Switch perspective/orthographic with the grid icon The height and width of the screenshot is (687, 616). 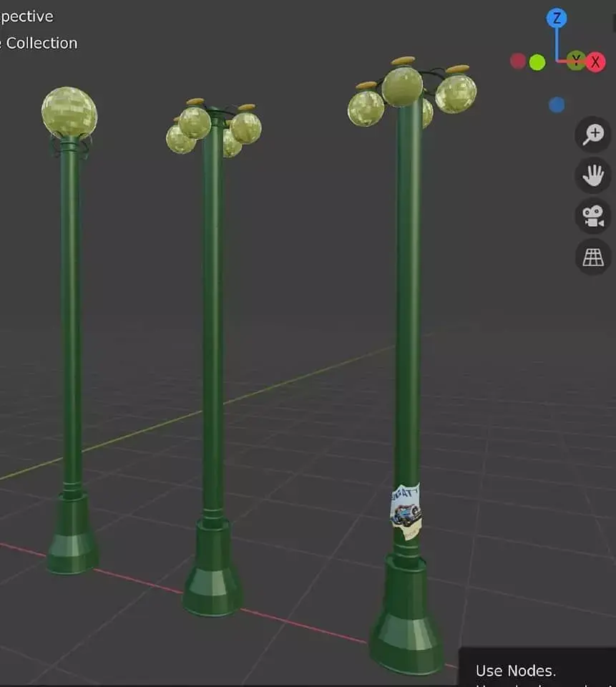coord(593,257)
